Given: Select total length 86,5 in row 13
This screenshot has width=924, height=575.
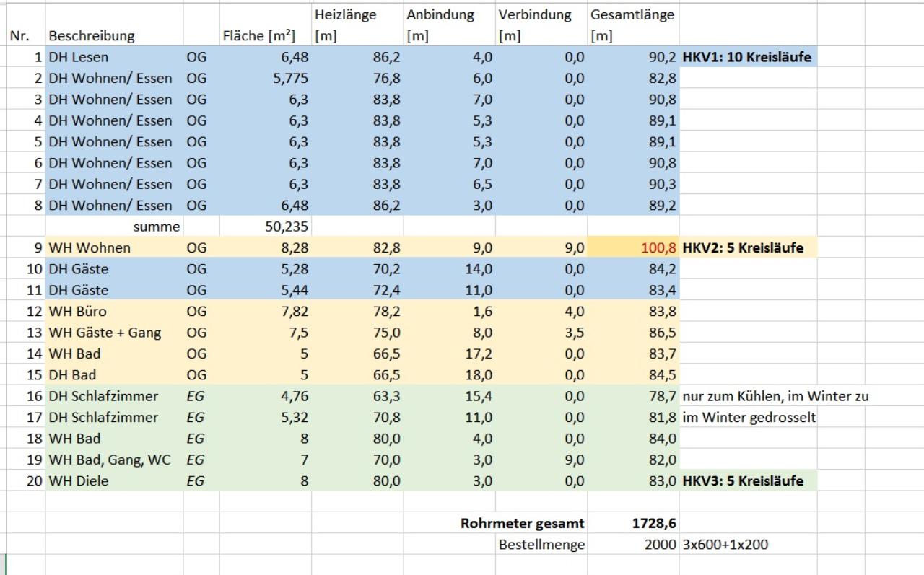Looking at the screenshot, I should pyautogui.click(x=633, y=333).
